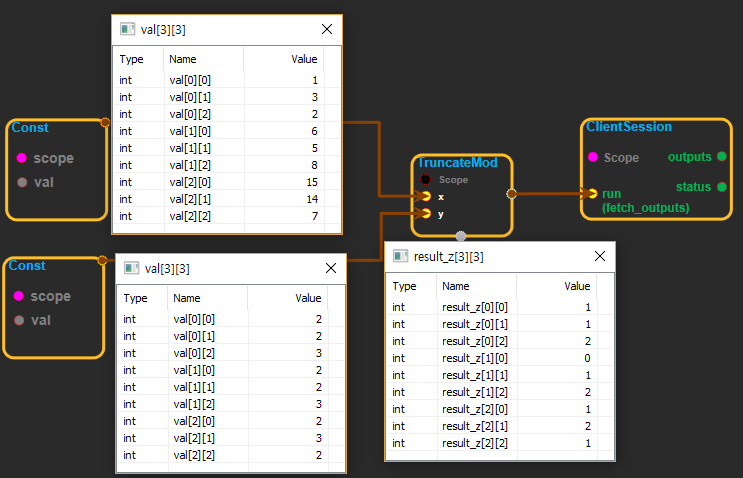Click the green outputs port on ClientSession
This screenshot has width=743, height=478.
722,157
